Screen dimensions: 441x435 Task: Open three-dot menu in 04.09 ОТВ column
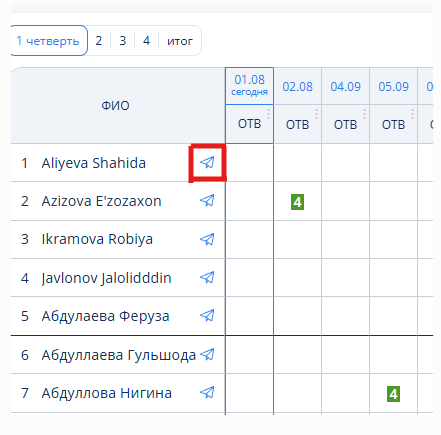364,114
